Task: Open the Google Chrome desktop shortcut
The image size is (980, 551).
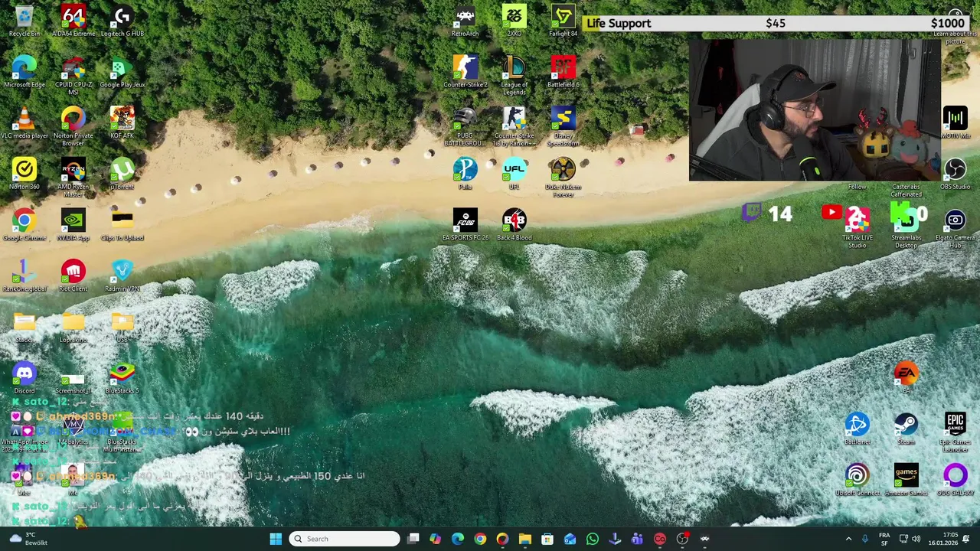Action: (24, 226)
